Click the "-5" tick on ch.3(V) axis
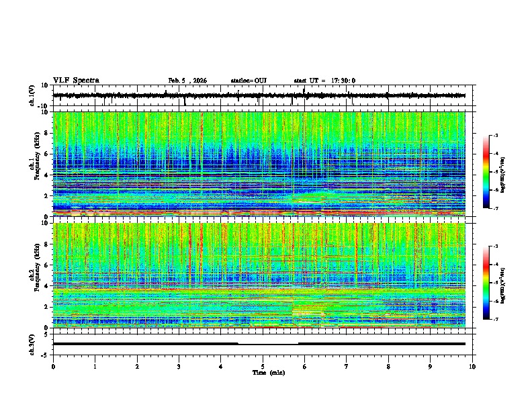Image resolution: width=532 pixels, height=411 pixels. [46, 355]
